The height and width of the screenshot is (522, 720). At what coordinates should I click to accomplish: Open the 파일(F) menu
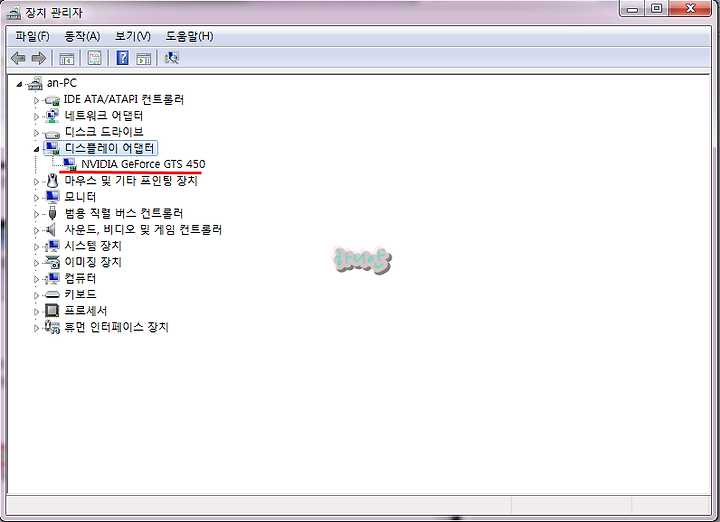click(x=32, y=36)
